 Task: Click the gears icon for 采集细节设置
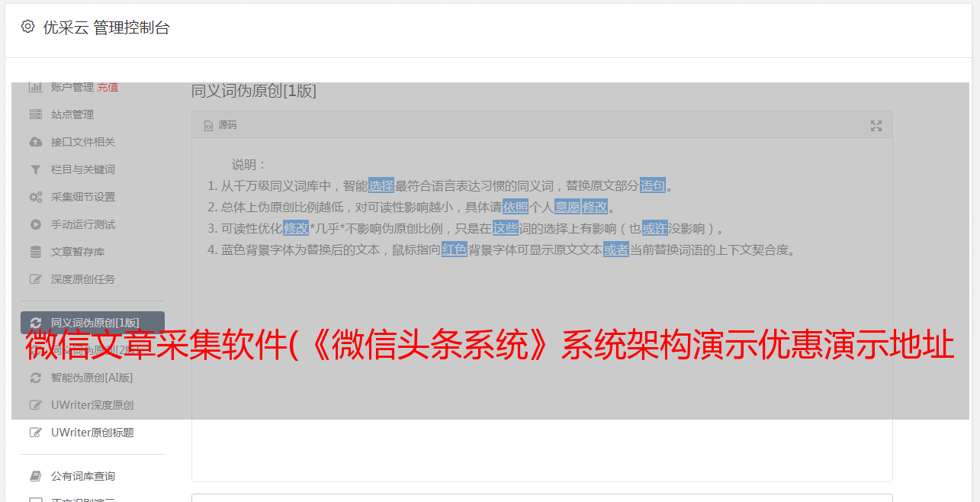35,197
